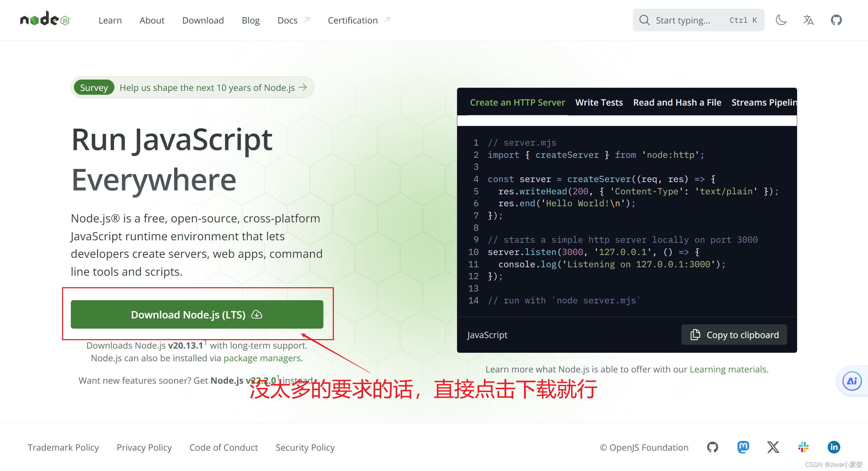Toggle dark mode with the moon icon
Screen dimensions: 868x471
[x=781, y=20]
